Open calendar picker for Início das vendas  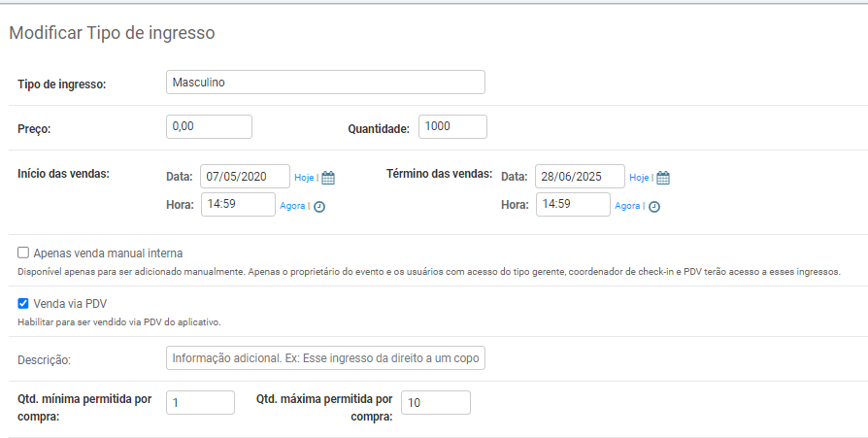point(328,178)
